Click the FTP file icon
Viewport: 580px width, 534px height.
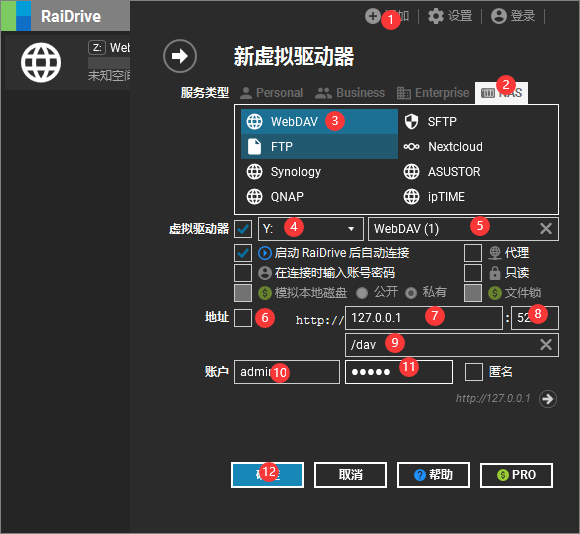tap(254, 146)
